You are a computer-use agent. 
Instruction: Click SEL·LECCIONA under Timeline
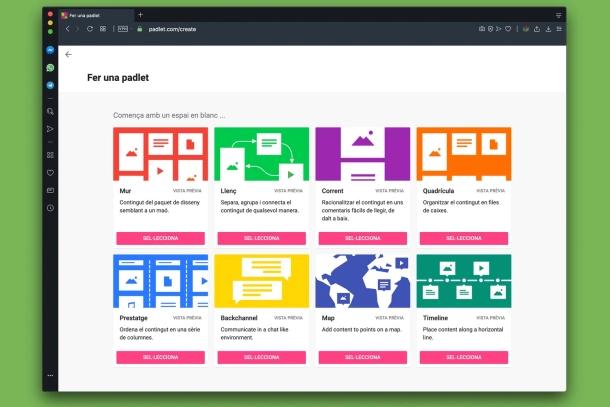tap(464, 357)
